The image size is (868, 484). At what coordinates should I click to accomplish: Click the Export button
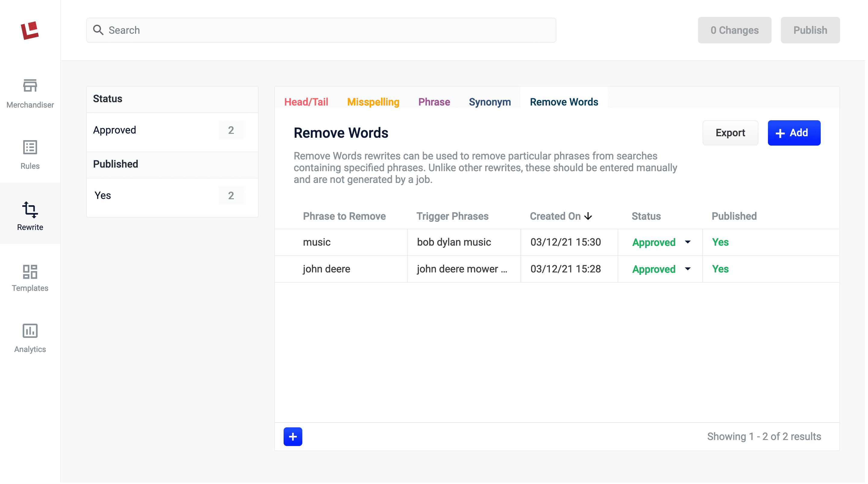click(730, 132)
